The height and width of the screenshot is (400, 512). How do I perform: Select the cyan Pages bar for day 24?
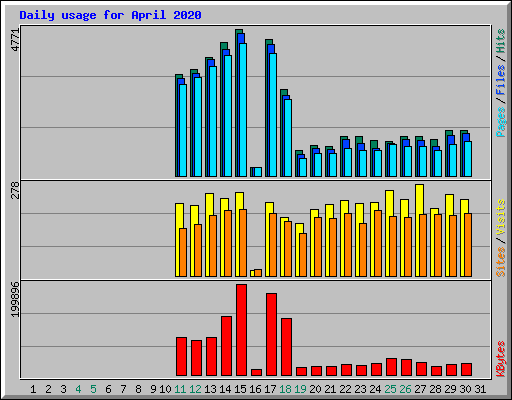tap(378, 164)
